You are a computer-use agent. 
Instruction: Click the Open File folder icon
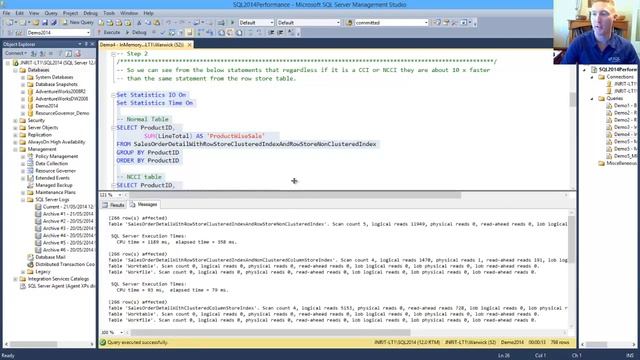tap(36, 22)
